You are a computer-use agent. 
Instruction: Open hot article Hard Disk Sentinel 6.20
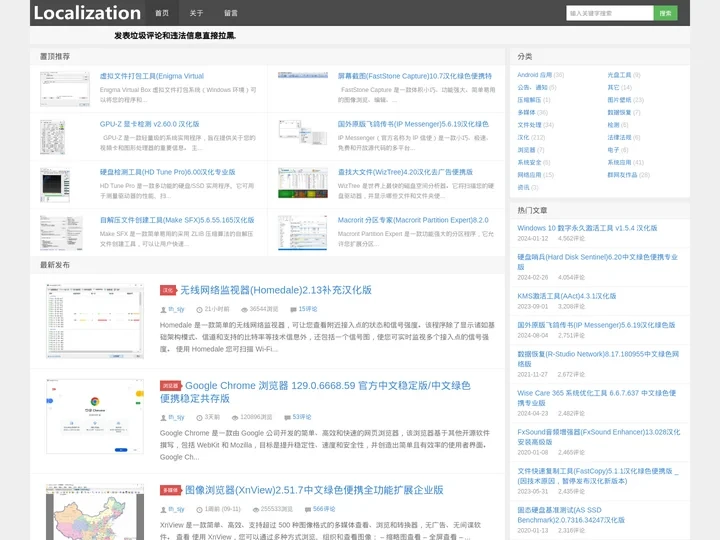click(x=597, y=262)
